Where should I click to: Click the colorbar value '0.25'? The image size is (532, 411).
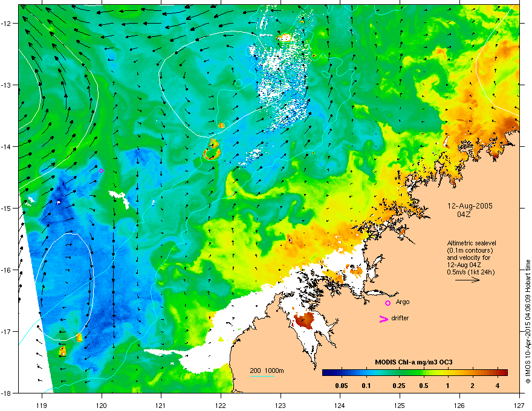point(399,386)
